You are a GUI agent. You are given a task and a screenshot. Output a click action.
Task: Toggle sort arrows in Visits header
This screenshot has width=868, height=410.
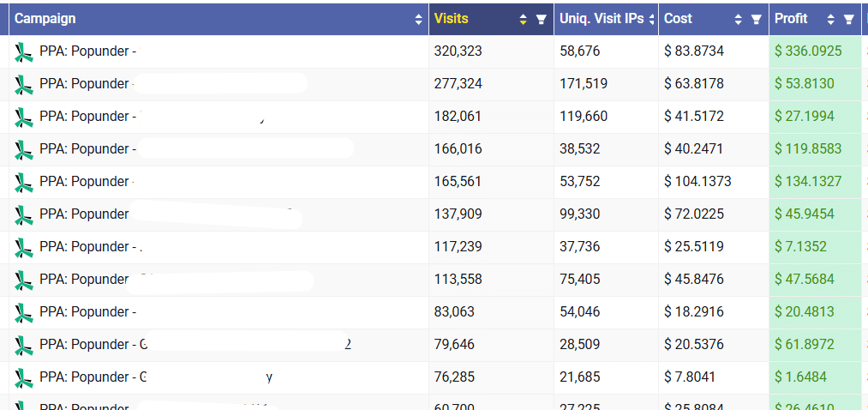pyautogui.click(x=523, y=19)
